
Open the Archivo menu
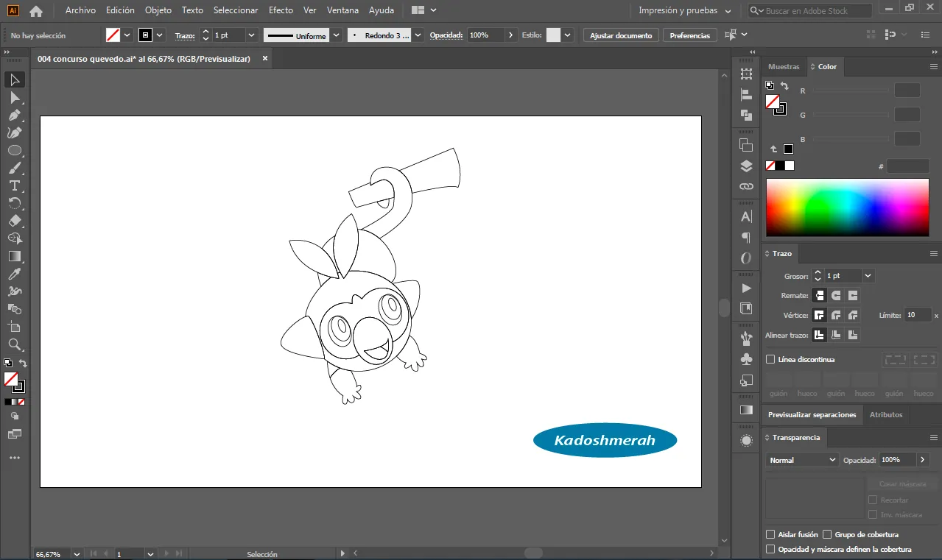80,10
